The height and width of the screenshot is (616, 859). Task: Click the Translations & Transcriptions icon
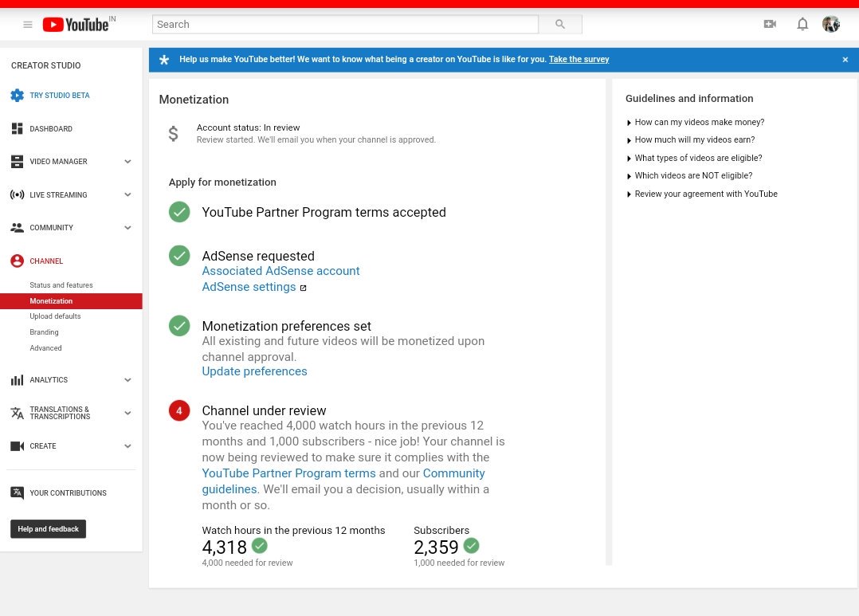pos(17,414)
